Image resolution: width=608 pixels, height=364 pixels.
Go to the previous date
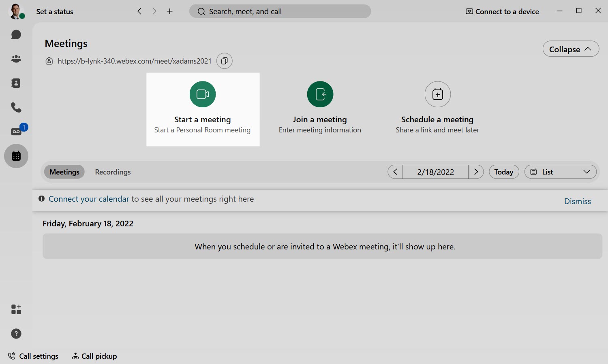pos(395,172)
